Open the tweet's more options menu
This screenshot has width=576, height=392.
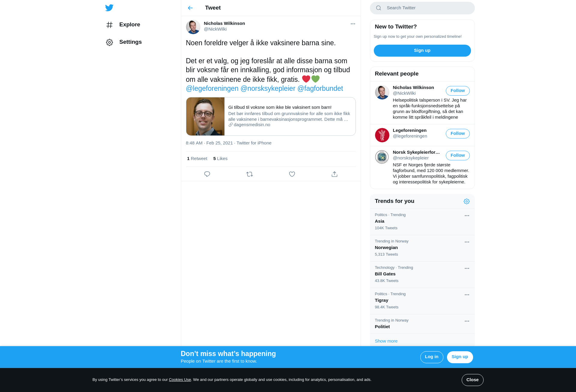(353, 24)
